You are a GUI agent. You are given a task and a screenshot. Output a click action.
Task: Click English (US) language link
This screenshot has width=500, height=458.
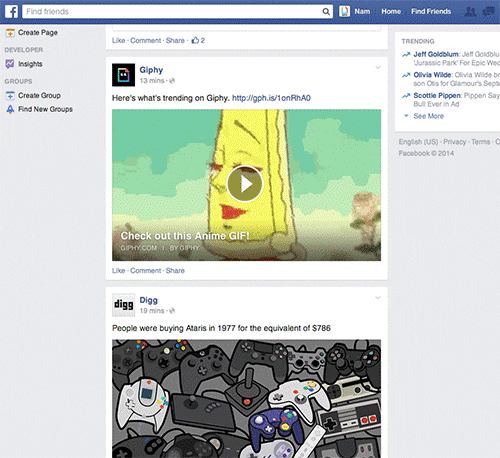[x=418, y=142]
